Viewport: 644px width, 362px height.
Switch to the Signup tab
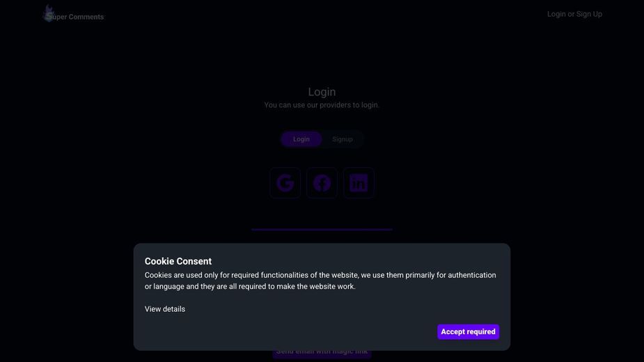click(343, 139)
